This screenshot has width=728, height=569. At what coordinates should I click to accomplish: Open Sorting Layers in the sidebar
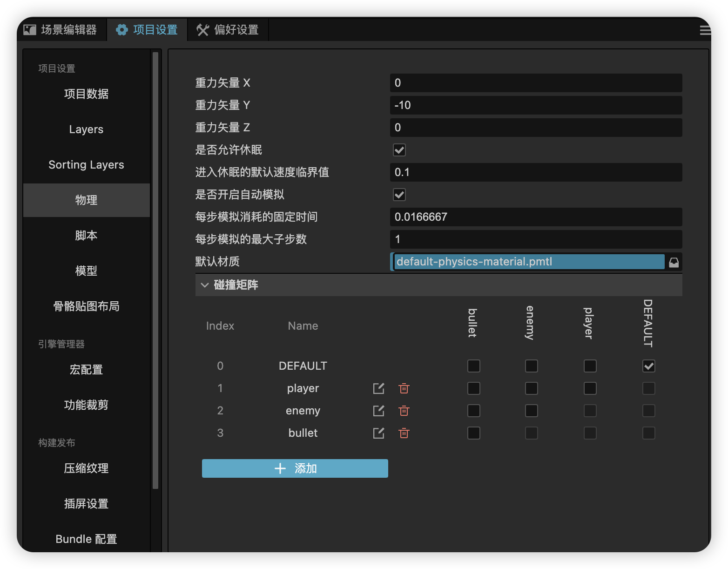point(86,165)
